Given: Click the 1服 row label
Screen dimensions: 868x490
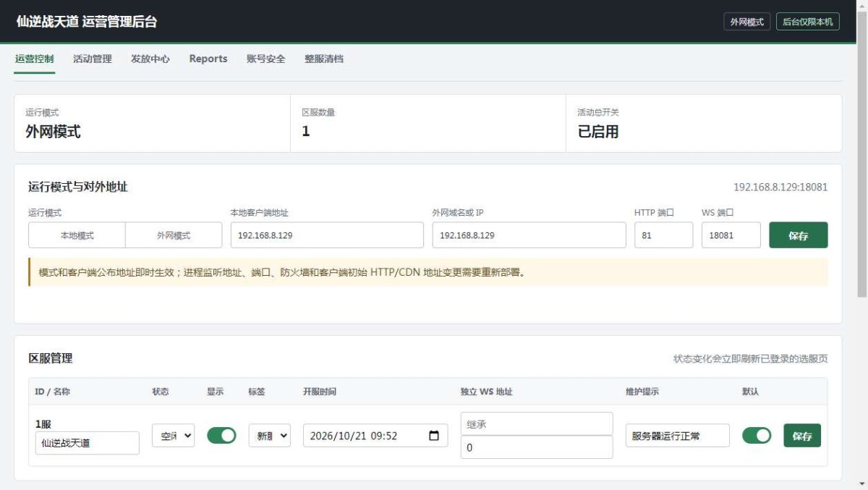Looking at the screenshot, I should [x=43, y=424].
